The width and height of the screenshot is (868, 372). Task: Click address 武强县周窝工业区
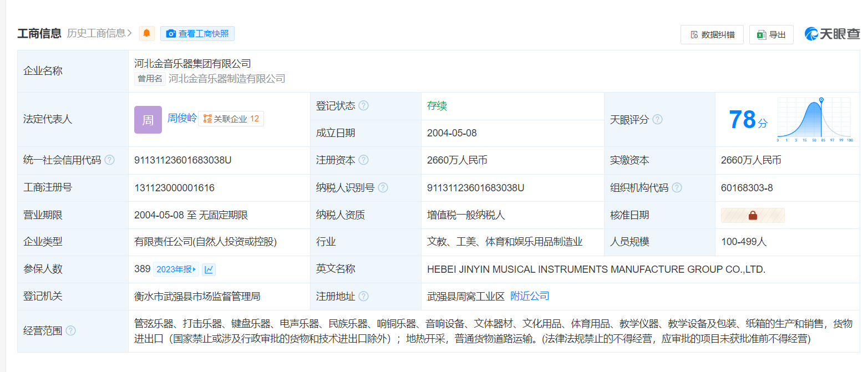pos(466,296)
